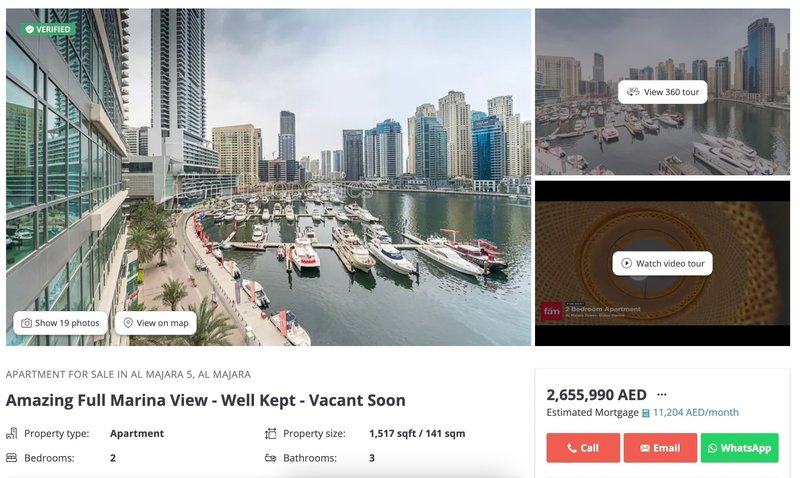The width and height of the screenshot is (800, 478).
Task: Launch the View 360 tour
Action: [x=662, y=92]
